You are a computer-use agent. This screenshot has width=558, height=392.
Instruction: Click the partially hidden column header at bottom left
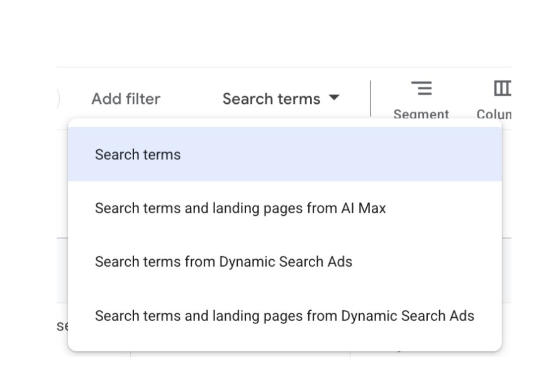point(62,326)
